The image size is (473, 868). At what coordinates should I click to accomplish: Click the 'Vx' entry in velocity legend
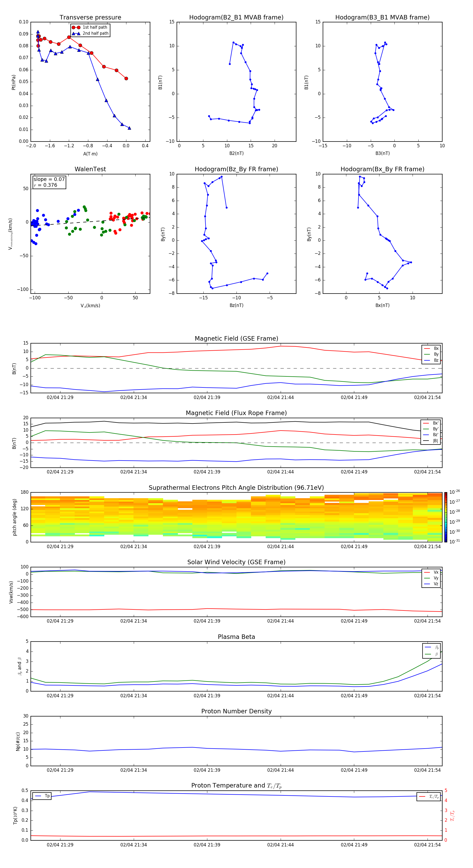(431, 572)
